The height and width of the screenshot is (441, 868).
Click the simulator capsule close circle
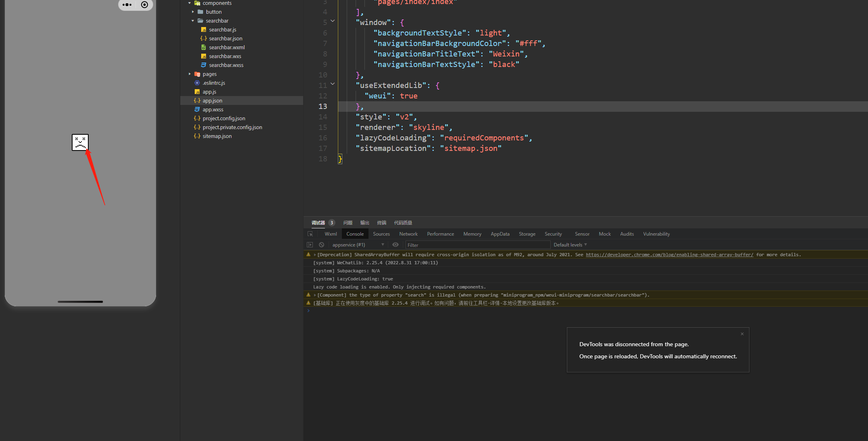(x=144, y=5)
